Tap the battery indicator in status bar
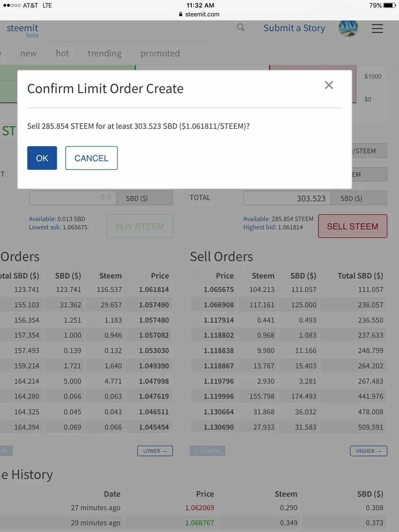 click(389, 5)
